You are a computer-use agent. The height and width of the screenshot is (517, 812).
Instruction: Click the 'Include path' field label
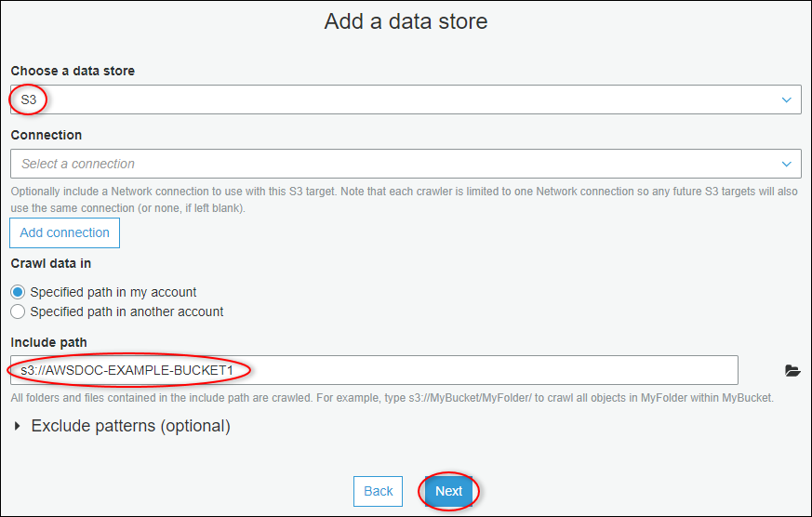point(48,342)
